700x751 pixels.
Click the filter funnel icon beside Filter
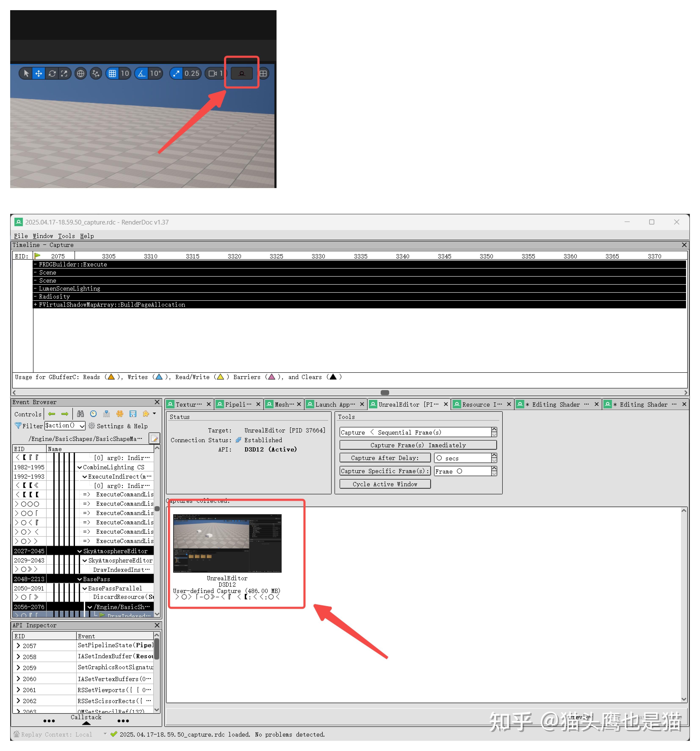pyautogui.click(x=18, y=426)
